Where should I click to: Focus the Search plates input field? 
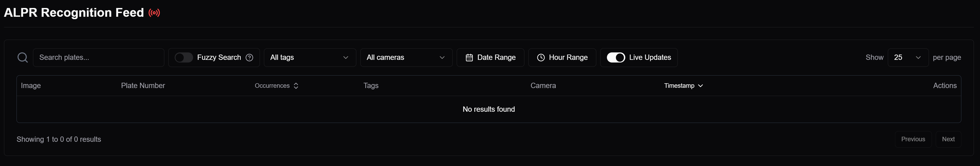99,58
